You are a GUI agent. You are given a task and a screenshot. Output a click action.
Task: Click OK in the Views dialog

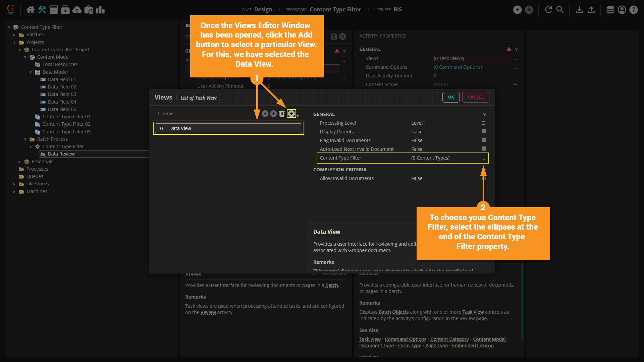(x=451, y=97)
